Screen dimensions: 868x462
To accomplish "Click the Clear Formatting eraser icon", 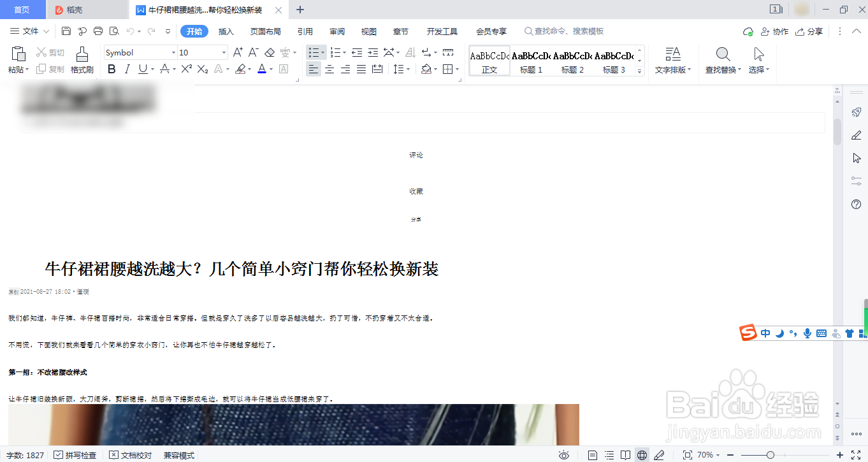I will pyautogui.click(x=269, y=52).
